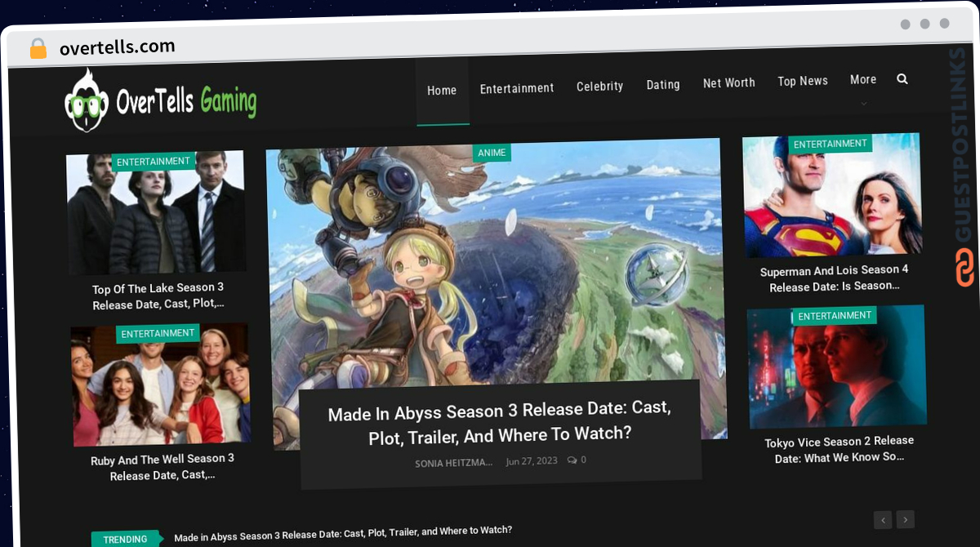This screenshot has width=980, height=547.
Task: Open Tokyo Vice Season 2 article title
Action: pos(839,449)
